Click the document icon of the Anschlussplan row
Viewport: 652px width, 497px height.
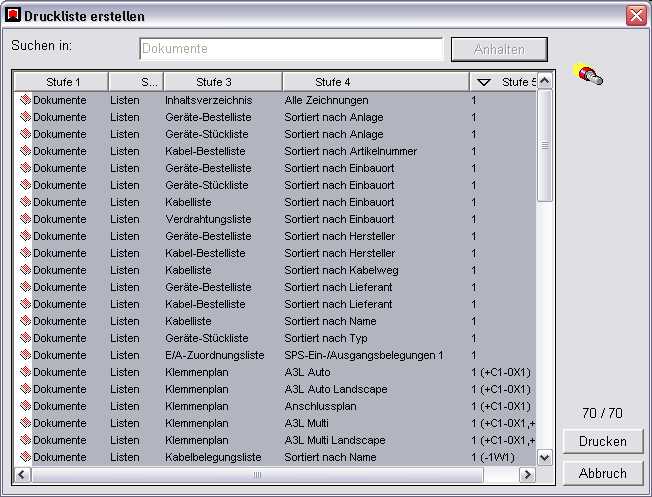point(25,406)
